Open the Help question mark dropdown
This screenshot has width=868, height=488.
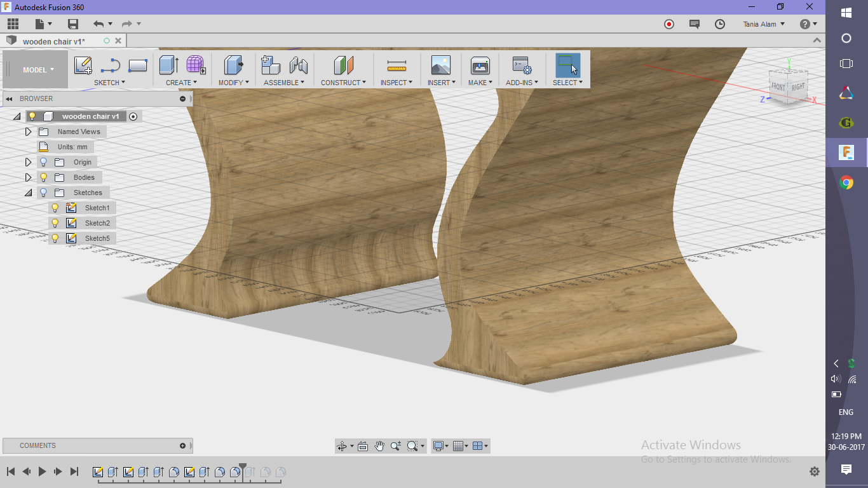tap(808, 24)
